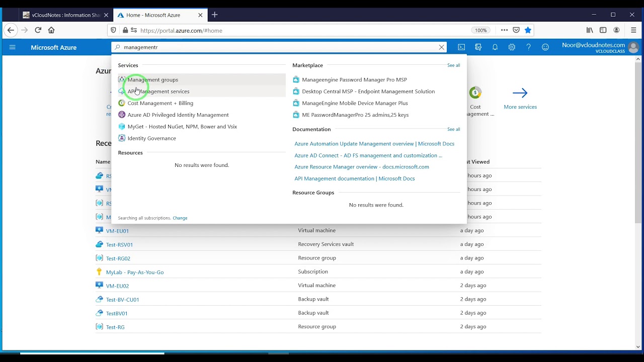Open Manageengine Password Manager Pro MSP
The width and height of the screenshot is (644, 362).
(x=355, y=79)
